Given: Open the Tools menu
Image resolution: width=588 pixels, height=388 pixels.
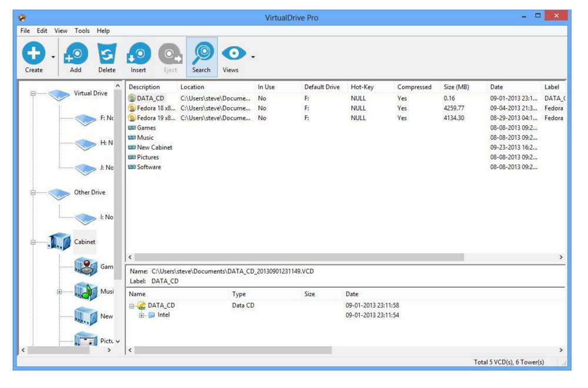Looking at the screenshot, I should click(x=82, y=31).
